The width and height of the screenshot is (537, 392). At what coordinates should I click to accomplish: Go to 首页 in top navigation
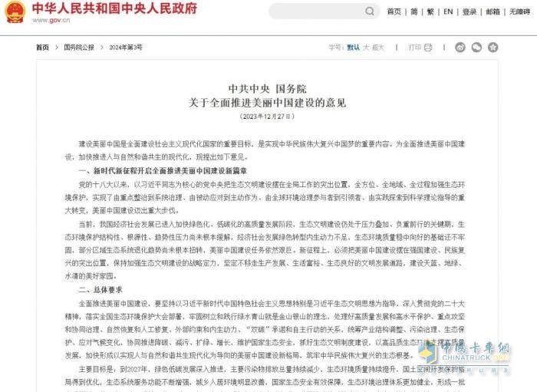click(x=394, y=12)
